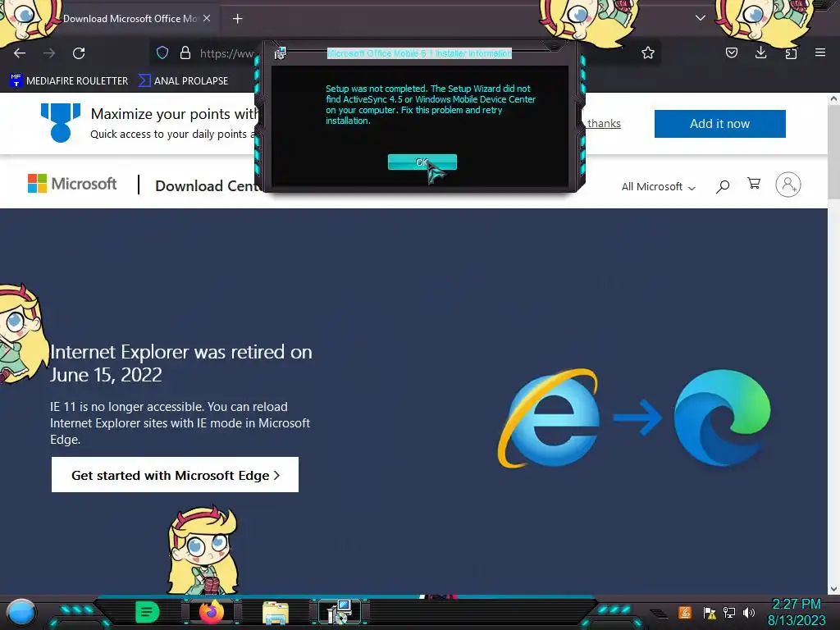Open the MEDIAFIRE ROULETTER bookmark

click(69, 81)
